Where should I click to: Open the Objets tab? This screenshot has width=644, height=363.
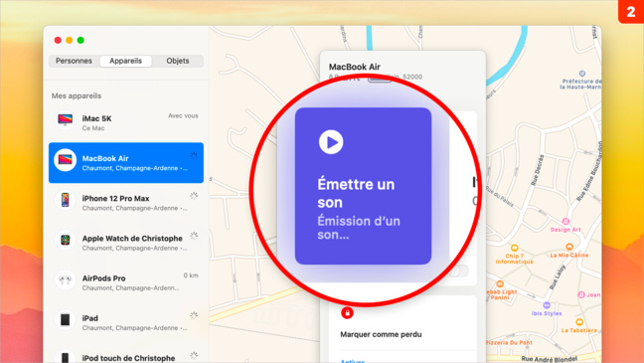(x=178, y=61)
